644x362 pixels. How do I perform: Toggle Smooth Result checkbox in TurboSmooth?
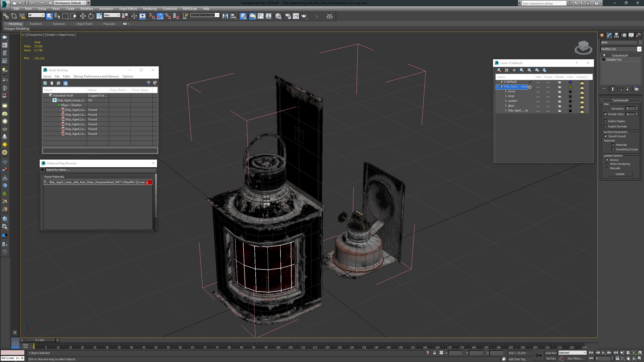tap(606, 136)
